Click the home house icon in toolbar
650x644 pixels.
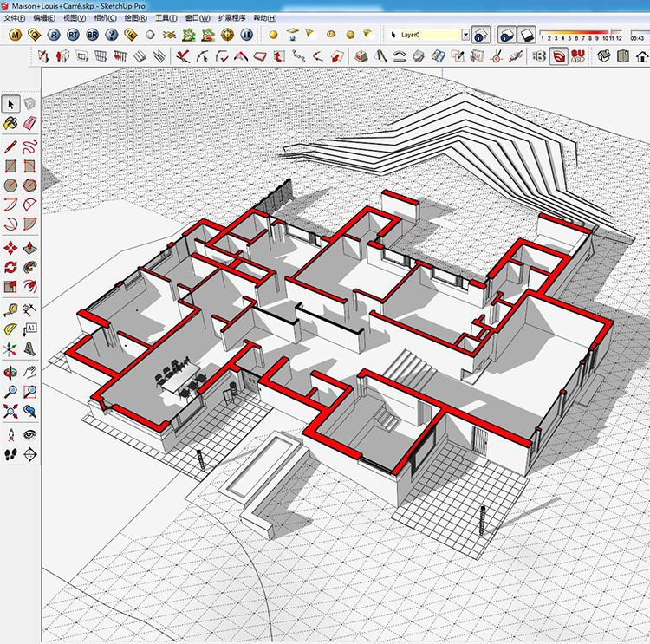click(642, 56)
